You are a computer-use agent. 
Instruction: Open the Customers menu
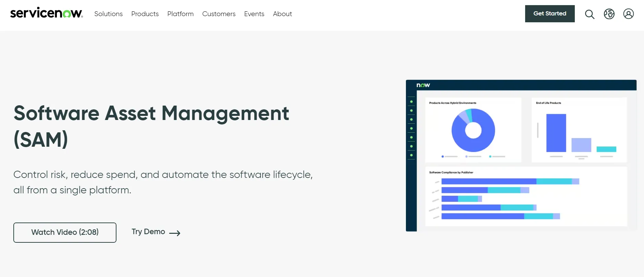(x=219, y=14)
